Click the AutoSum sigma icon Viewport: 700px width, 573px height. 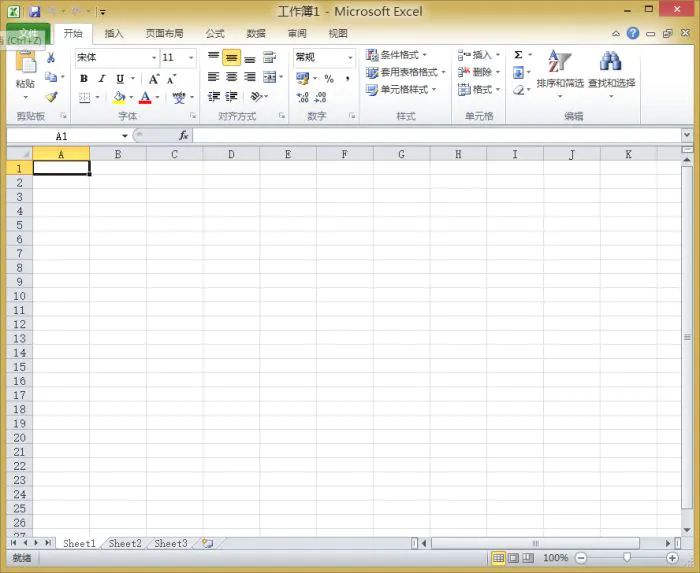518,55
